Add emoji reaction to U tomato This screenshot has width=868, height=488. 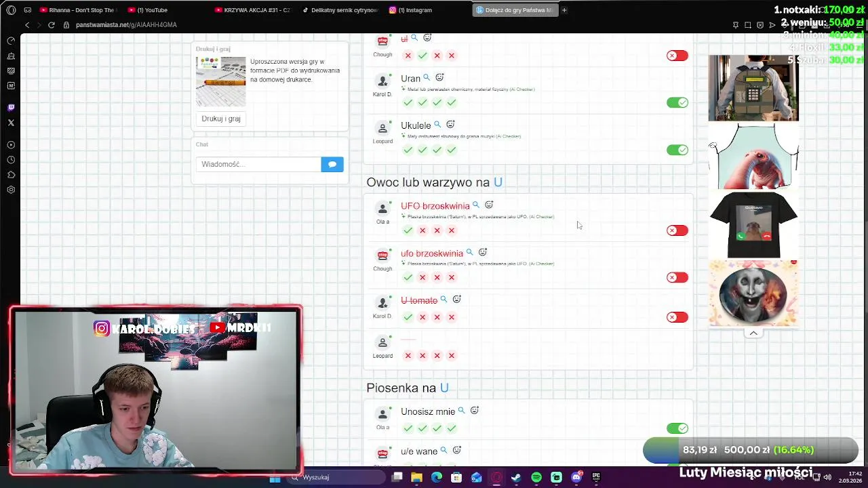point(457,299)
